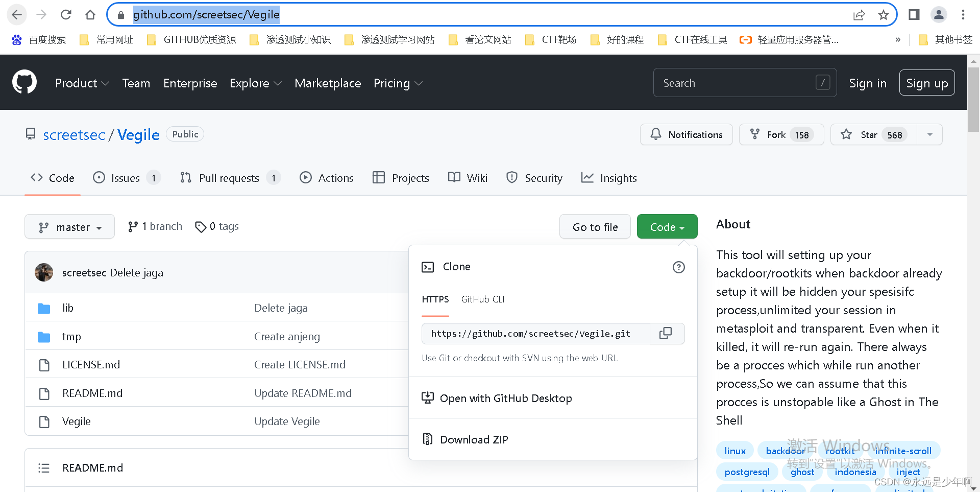Image resolution: width=980 pixels, height=492 pixels.
Task: Open the README.md file in file list
Action: coord(92,393)
